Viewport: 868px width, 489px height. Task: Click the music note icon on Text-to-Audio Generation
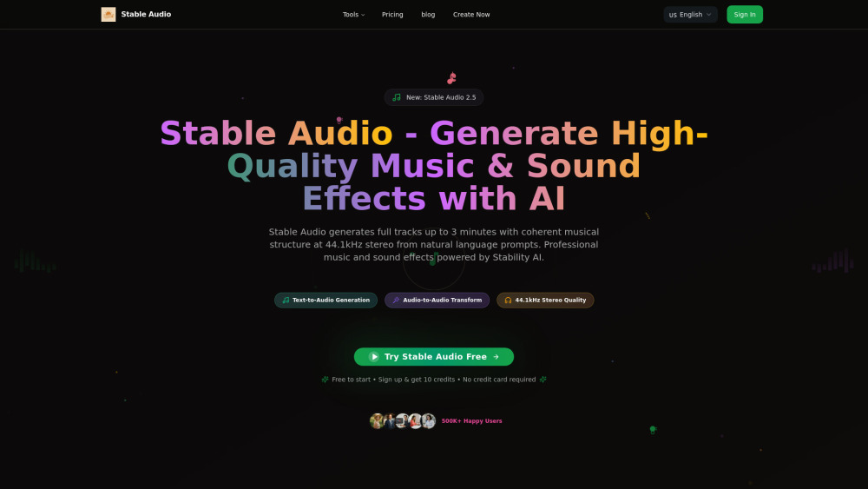pos(286,301)
